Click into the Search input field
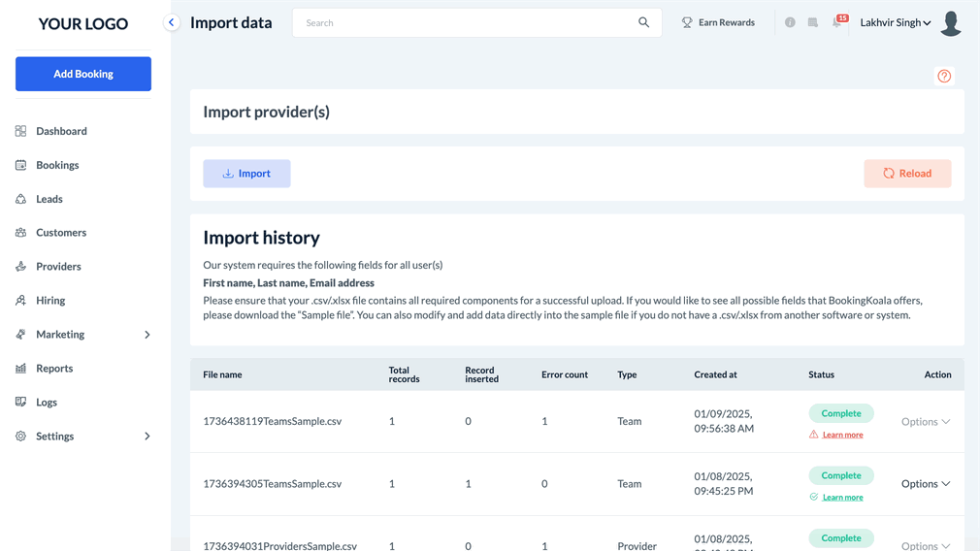The width and height of the screenshot is (980, 551). (466, 22)
